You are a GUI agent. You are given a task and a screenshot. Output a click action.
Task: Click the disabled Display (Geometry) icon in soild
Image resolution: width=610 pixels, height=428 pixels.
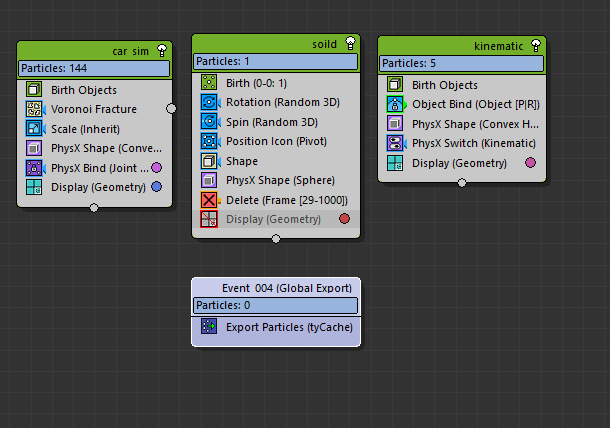tap(209, 219)
